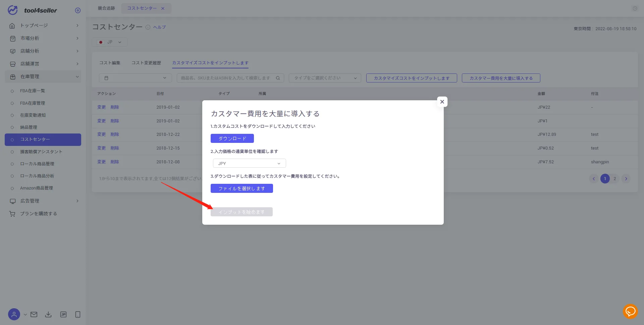The width and height of the screenshot is (644, 325).
Task: Click the tool4seller logo icon
Action: click(13, 10)
